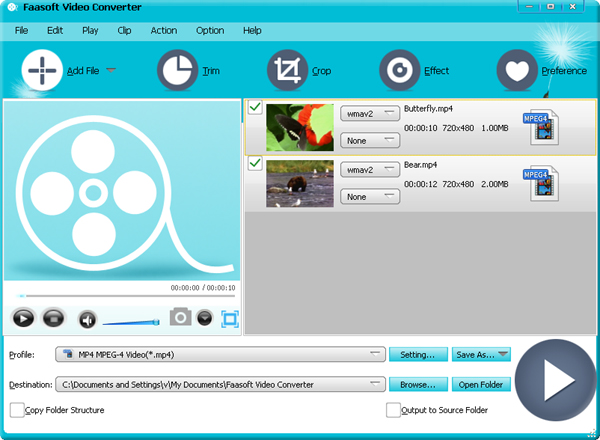This screenshot has height=440, width=600.
Task: Open Preference with the heart icon
Action: [517, 70]
